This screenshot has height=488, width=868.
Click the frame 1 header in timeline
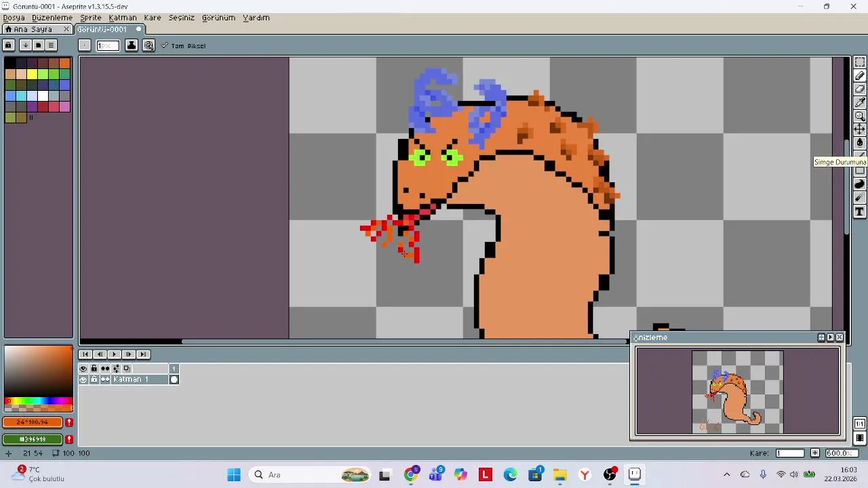pos(174,369)
